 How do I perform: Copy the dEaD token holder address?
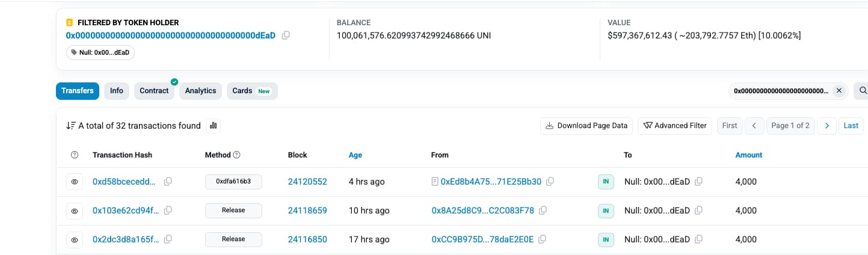pyautogui.click(x=286, y=35)
